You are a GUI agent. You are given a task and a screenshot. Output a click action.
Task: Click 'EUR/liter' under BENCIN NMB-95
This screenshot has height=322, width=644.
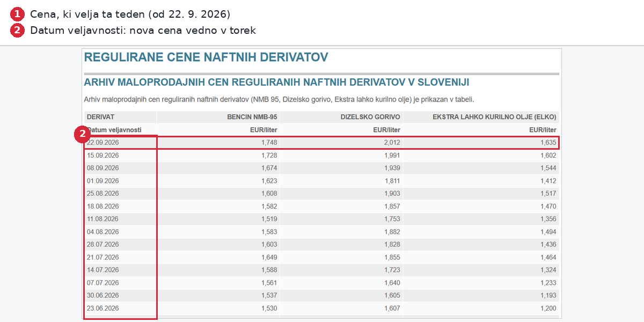tap(264, 130)
